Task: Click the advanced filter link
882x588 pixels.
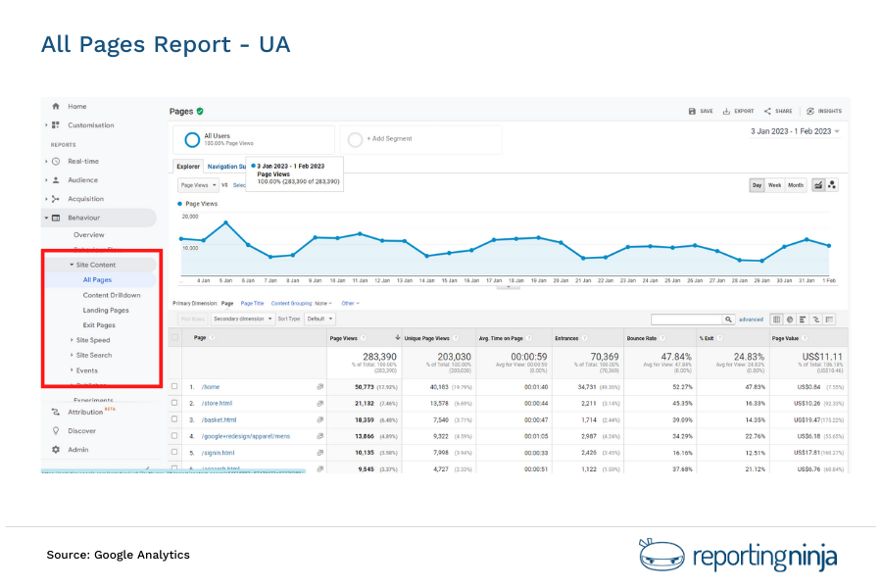Action: click(x=751, y=319)
